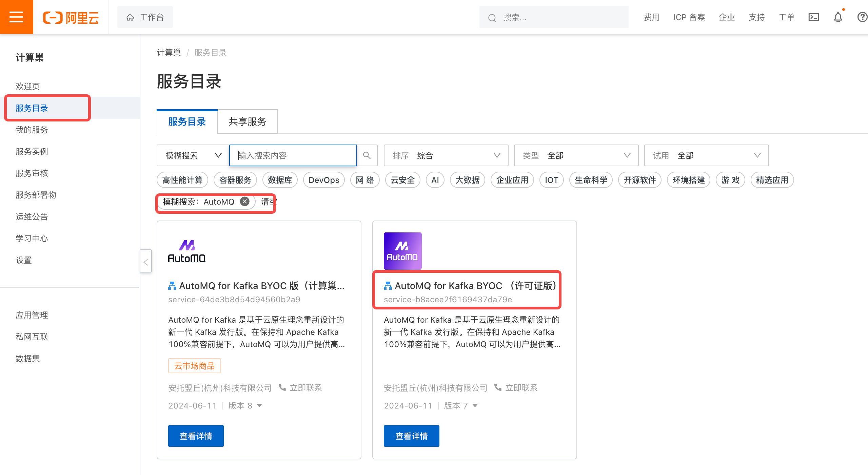Click the top search magnifier icon
The width and height of the screenshot is (868, 475).
492,18
